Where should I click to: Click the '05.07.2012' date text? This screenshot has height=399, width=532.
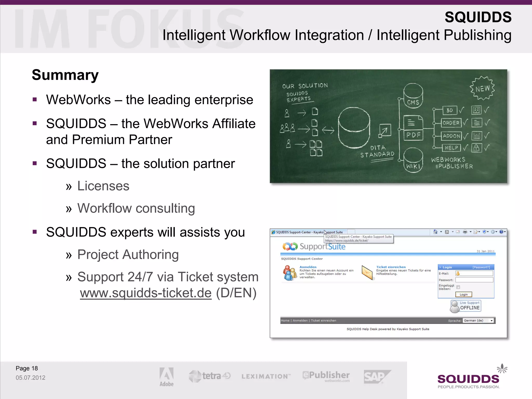(x=30, y=378)
